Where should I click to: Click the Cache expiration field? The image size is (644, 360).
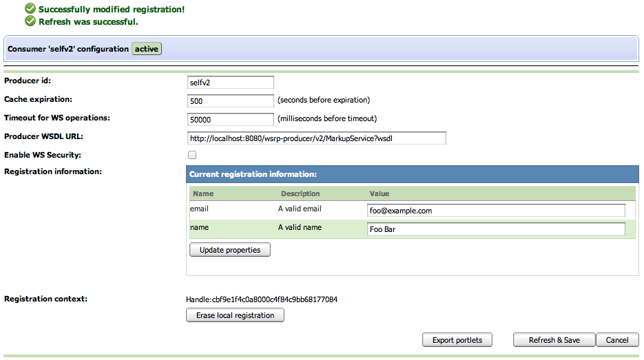pyautogui.click(x=230, y=100)
